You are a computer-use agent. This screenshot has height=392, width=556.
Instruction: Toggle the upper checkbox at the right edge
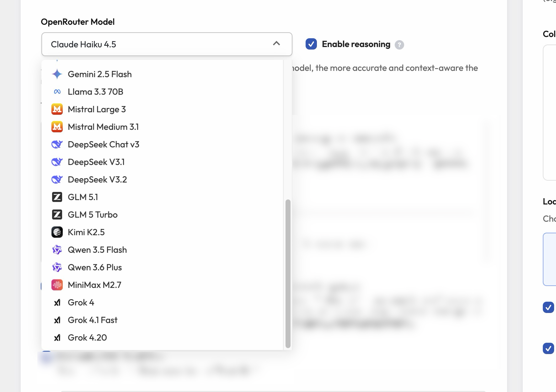point(548,307)
